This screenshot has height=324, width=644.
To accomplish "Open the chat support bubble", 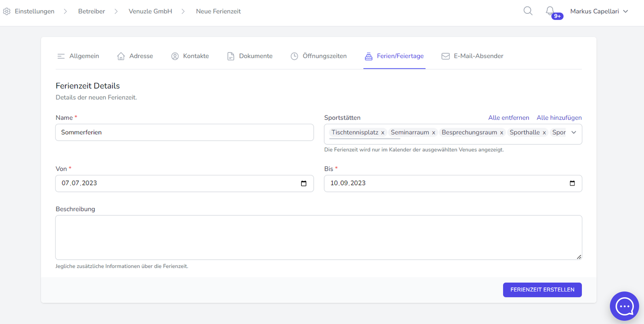I will click(x=625, y=306).
